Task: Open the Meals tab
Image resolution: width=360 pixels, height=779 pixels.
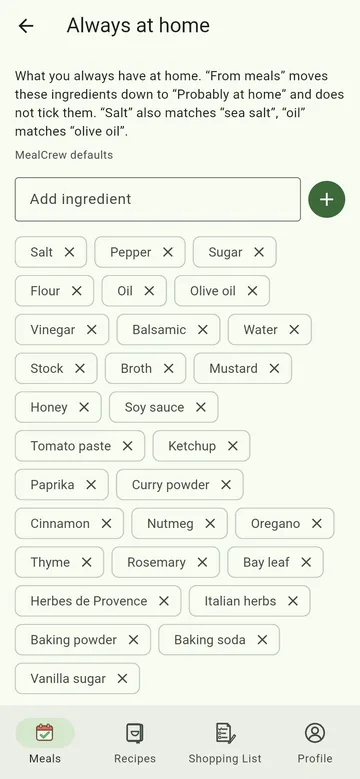Action: (45, 742)
